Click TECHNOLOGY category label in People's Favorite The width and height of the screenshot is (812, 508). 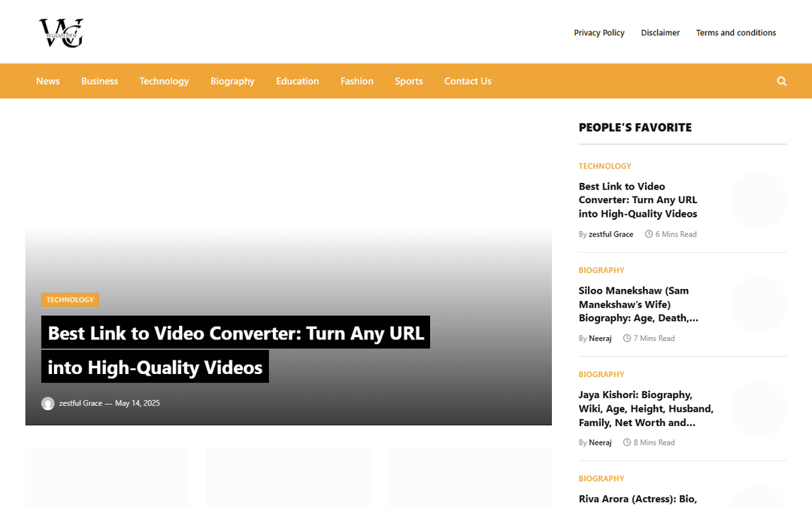pos(604,166)
